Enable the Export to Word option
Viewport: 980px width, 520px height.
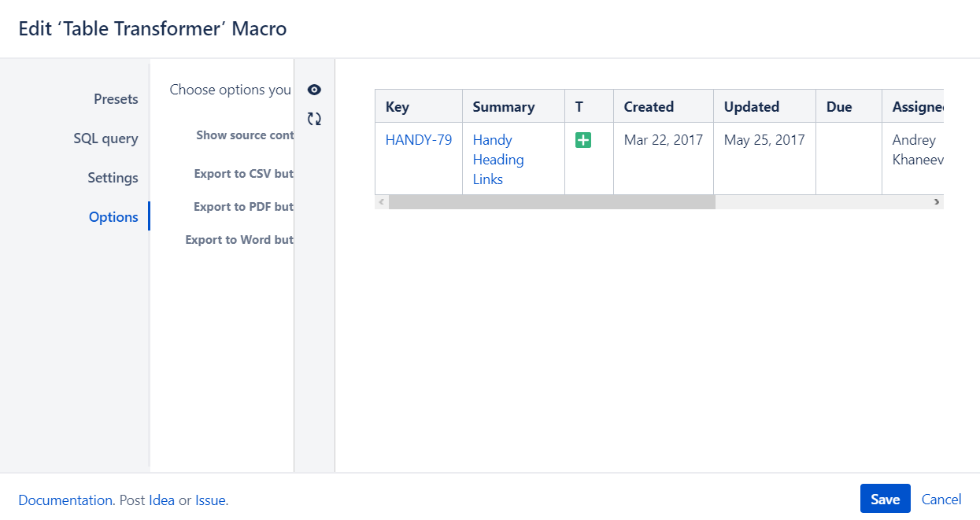[x=239, y=239]
